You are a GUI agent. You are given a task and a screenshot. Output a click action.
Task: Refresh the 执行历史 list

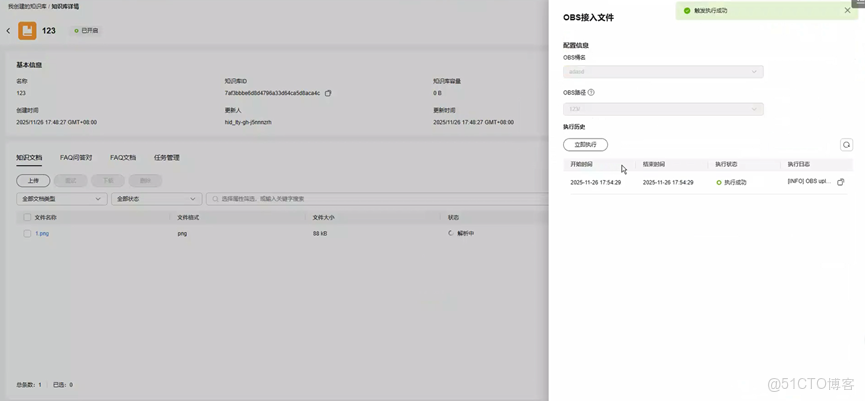(x=846, y=145)
